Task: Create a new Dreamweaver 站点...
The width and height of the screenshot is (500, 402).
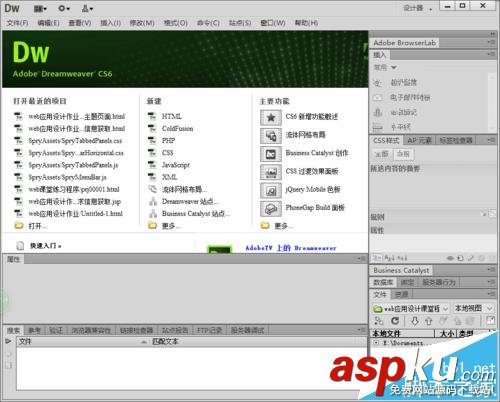Action: tap(190, 201)
